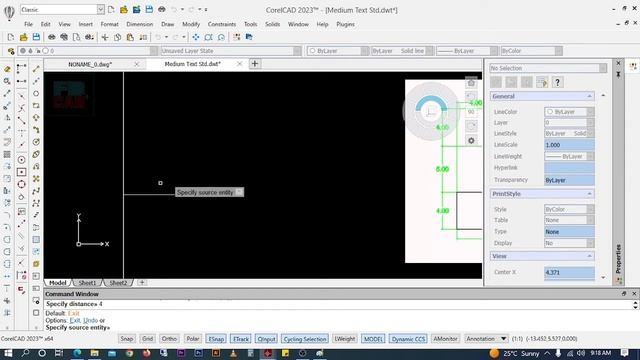This screenshot has width=640, height=360.
Task: Open the No Selection dropdown in Properties
Action: pyautogui.click(x=602, y=68)
